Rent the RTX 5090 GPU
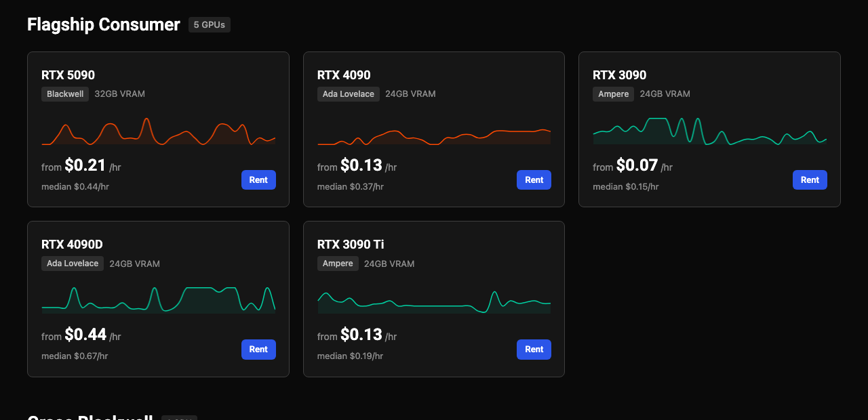 tap(258, 180)
